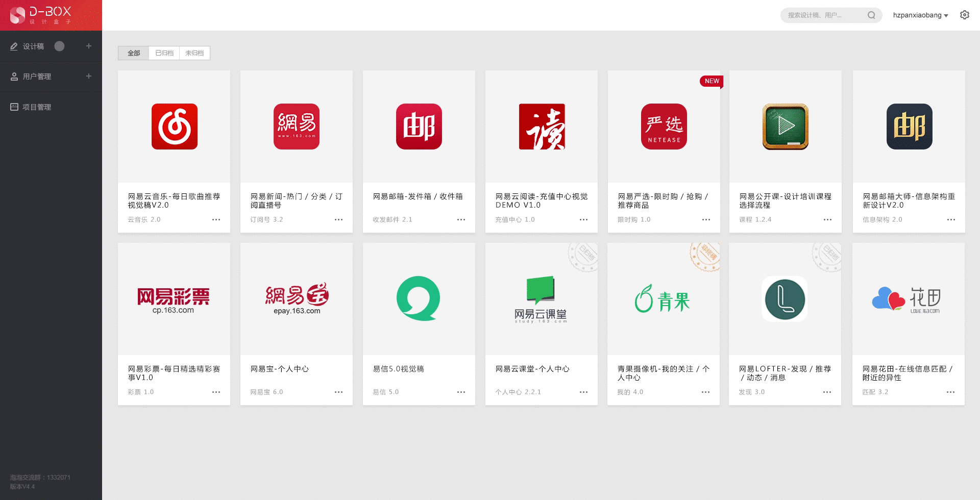This screenshot has height=500, width=980.
Task: Open 网易邮箱-发件箱/收件箱 title
Action: 418,196
